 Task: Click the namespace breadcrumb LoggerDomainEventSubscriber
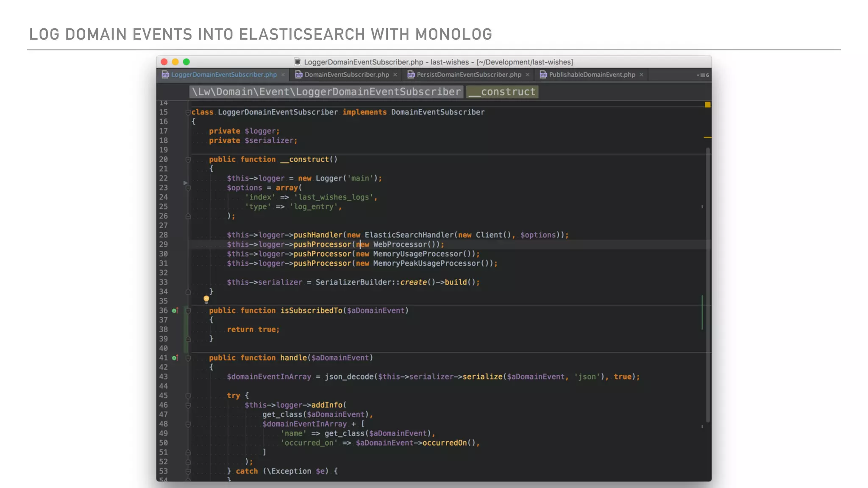[x=325, y=92]
